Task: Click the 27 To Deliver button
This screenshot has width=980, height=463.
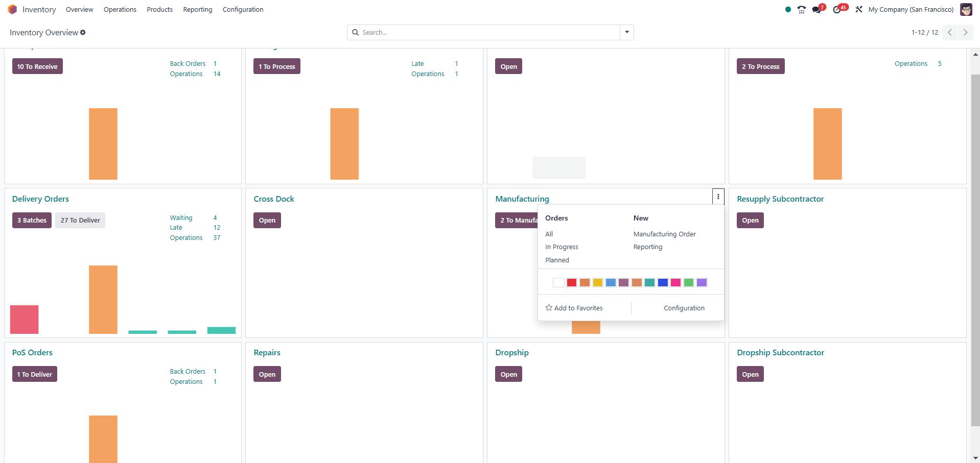Action: pyautogui.click(x=80, y=221)
